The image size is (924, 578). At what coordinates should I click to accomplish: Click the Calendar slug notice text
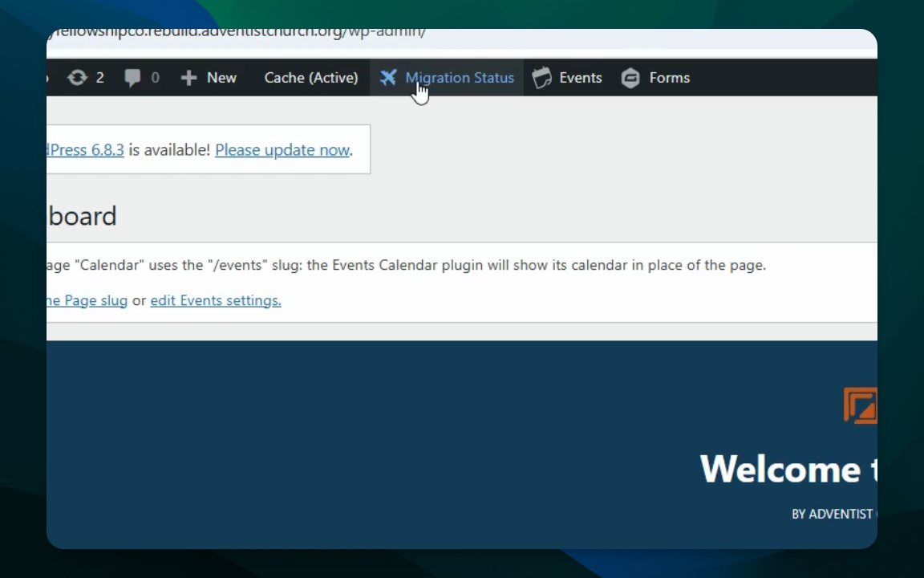click(406, 265)
